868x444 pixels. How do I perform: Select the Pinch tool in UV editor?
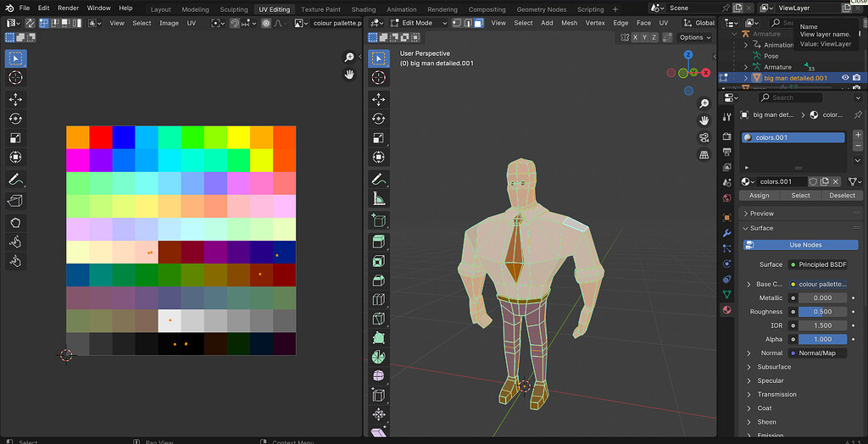click(15, 261)
